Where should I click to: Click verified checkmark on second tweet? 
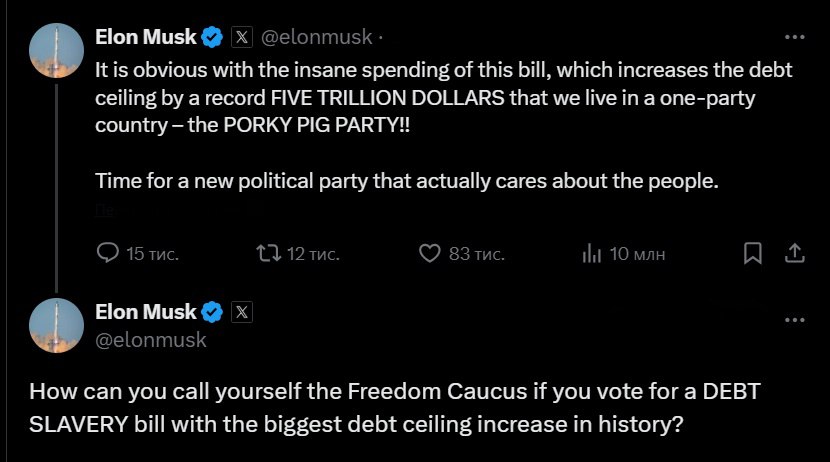[213, 312]
